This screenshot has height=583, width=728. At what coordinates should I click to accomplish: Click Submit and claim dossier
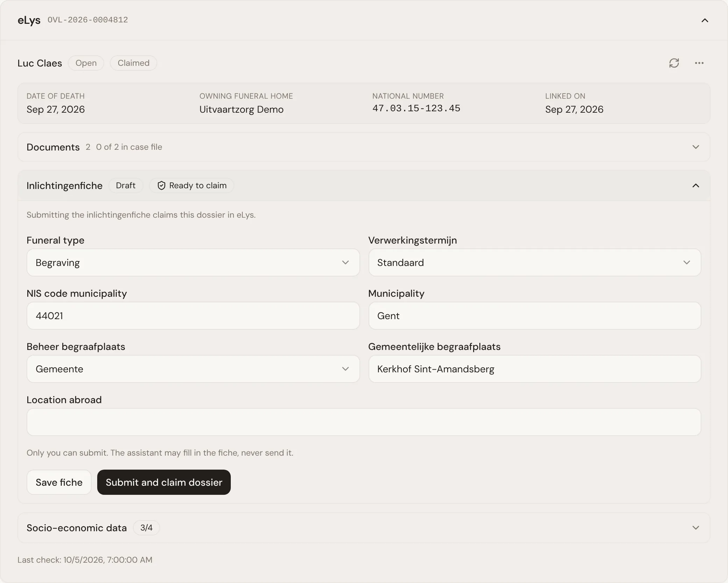[164, 482]
